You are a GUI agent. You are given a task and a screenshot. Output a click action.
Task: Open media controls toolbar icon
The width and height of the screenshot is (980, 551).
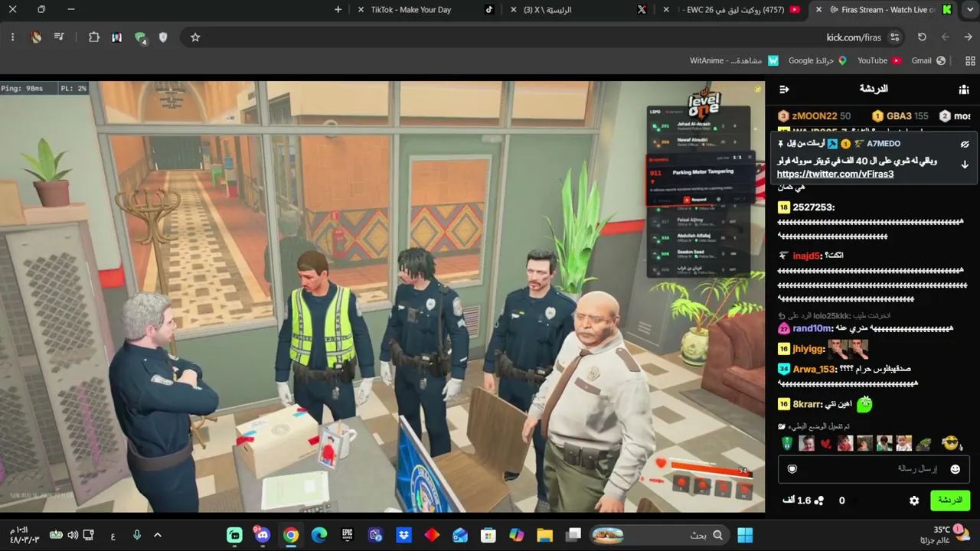tap(59, 37)
